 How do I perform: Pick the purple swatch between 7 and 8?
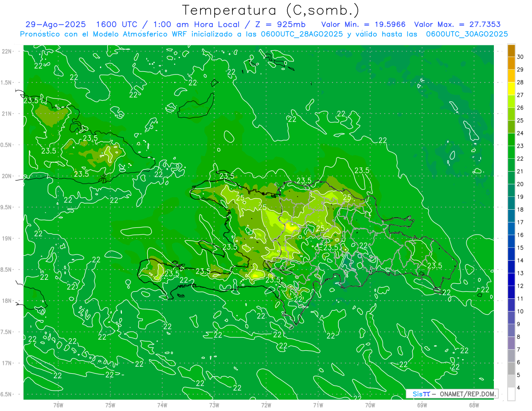(511, 343)
